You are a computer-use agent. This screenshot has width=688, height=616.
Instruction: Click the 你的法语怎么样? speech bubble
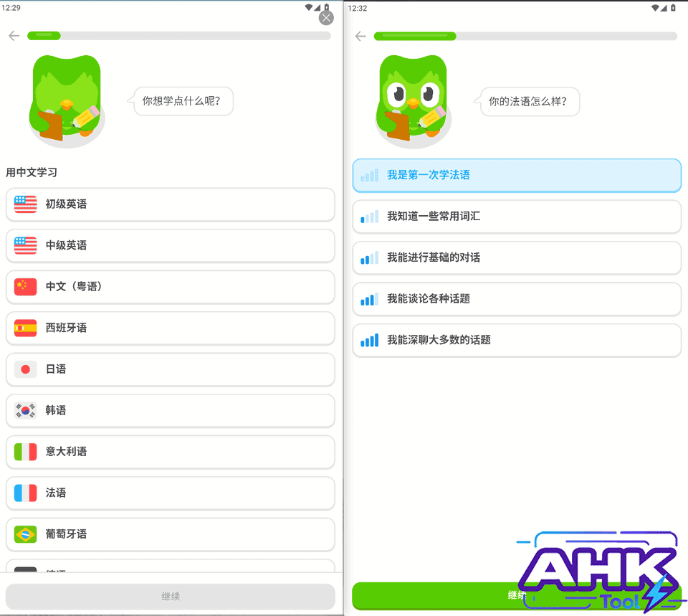click(527, 102)
